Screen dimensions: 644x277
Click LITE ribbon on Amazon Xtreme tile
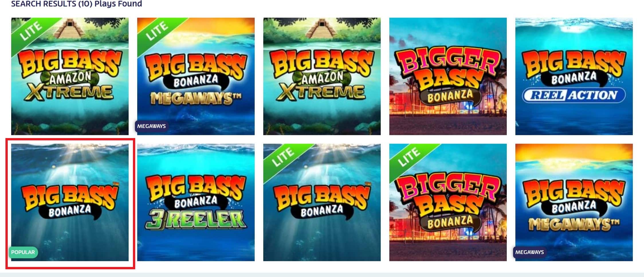tap(31, 31)
